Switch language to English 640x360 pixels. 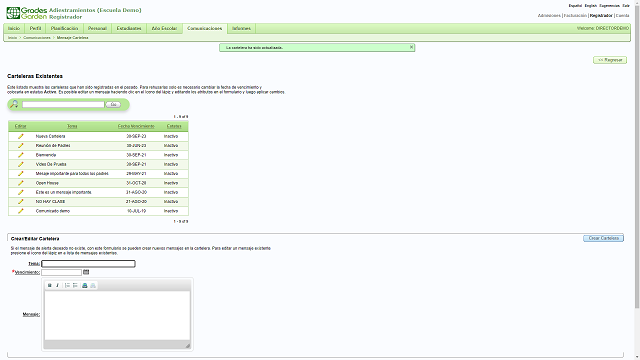591,6
